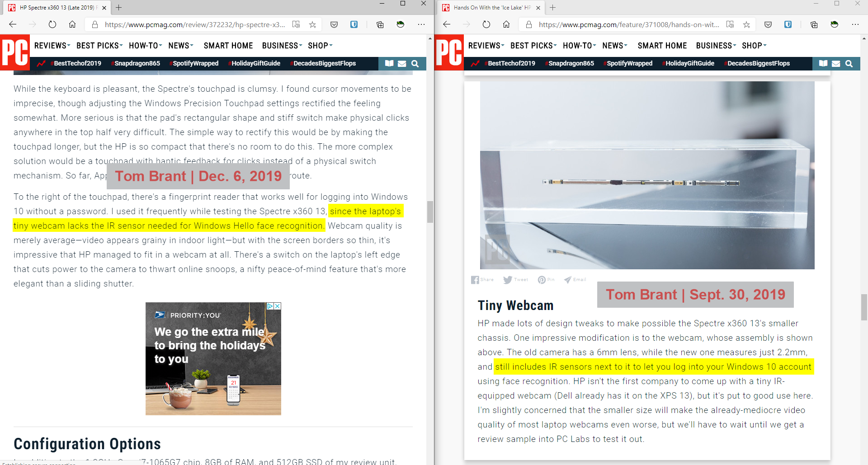
Task: Share article on Facebook
Action: [482, 280]
